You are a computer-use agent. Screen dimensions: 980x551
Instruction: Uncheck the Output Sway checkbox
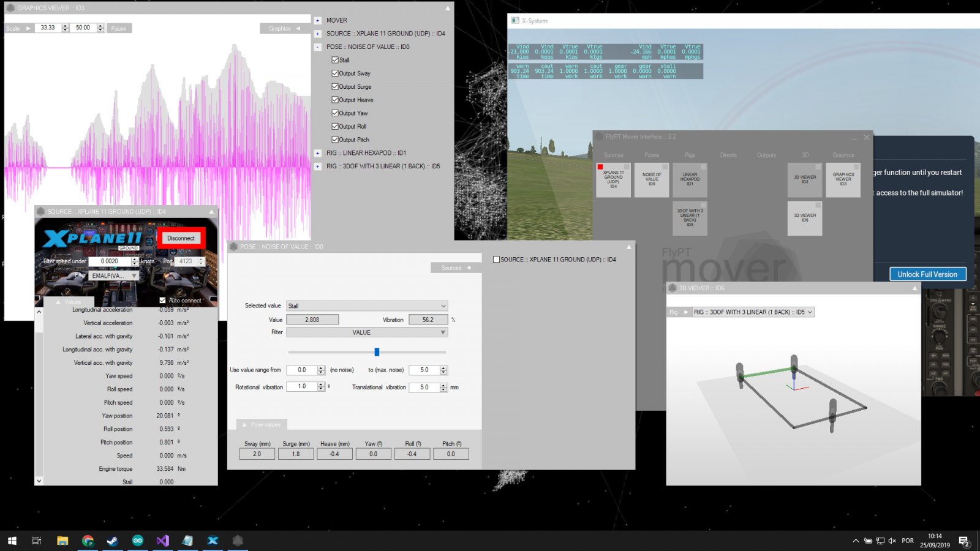[x=335, y=73]
